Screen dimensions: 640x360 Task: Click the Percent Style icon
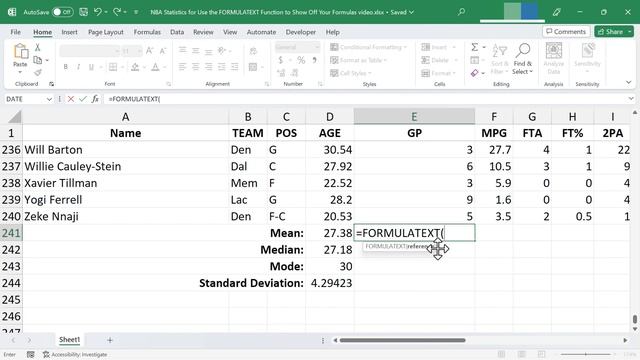[301, 60]
